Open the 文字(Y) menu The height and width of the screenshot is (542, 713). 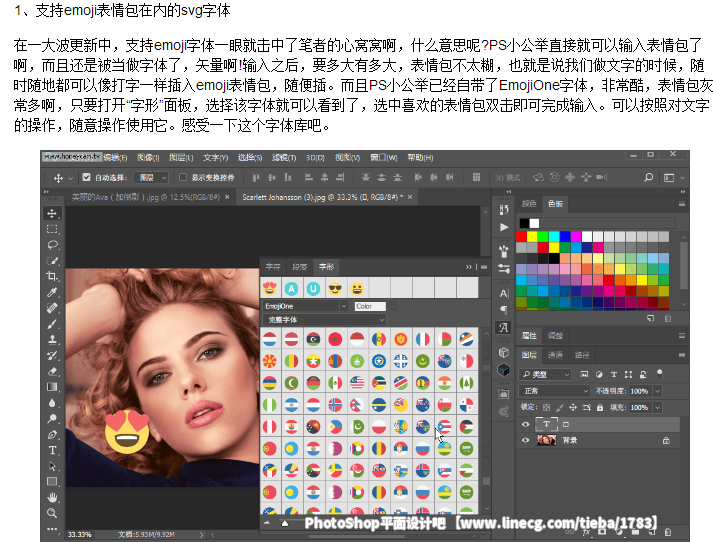click(215, 158)
